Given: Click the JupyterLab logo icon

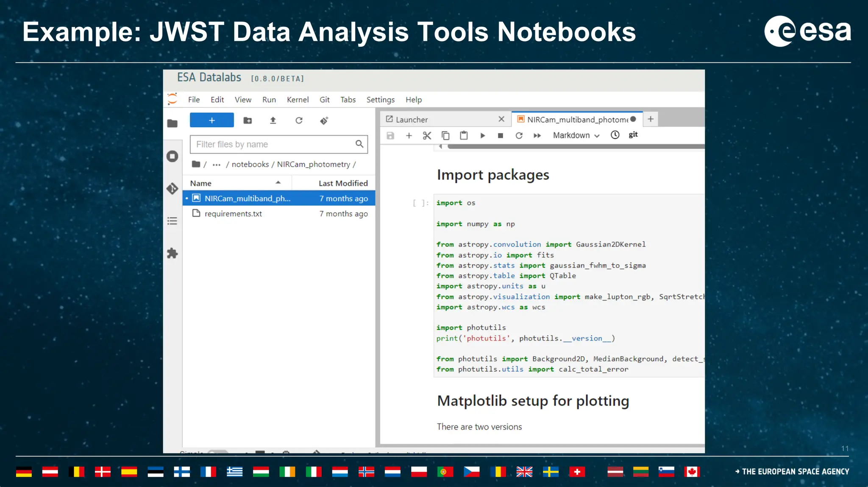Looking at the screenshot, I should coord(172,99).
